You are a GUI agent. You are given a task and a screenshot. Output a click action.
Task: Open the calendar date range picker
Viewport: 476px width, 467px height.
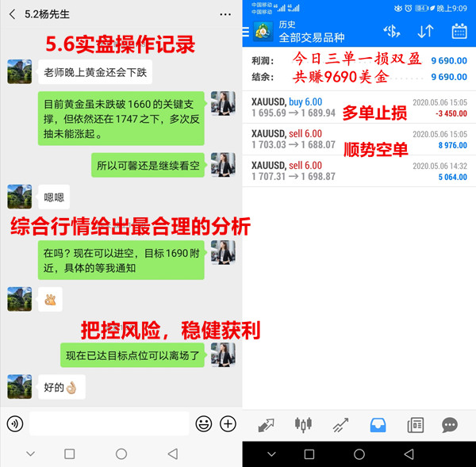459,31
